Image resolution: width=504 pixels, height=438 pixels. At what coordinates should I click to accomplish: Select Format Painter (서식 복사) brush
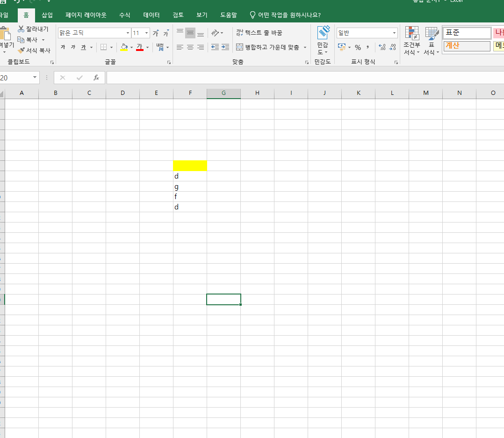[21, 50]
